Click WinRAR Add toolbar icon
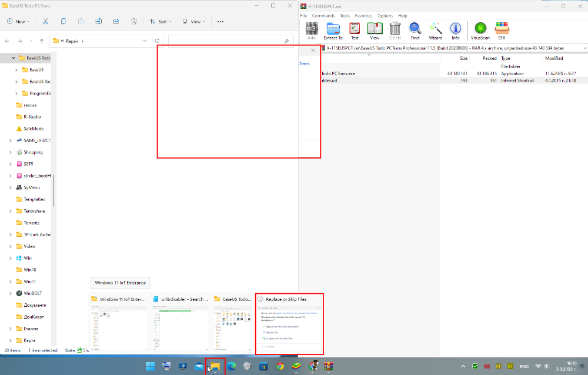This screenshot has height=375, width=588. click(x=312, y=31)
